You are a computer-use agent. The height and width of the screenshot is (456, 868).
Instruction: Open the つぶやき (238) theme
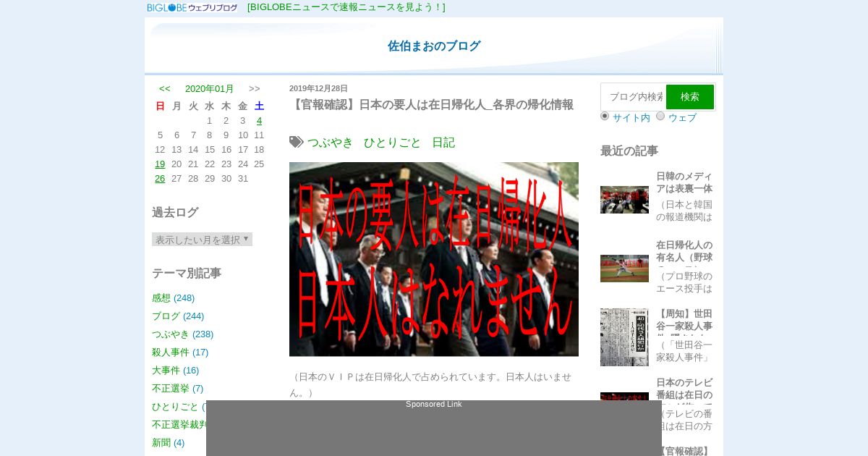[x=182, y=334]
